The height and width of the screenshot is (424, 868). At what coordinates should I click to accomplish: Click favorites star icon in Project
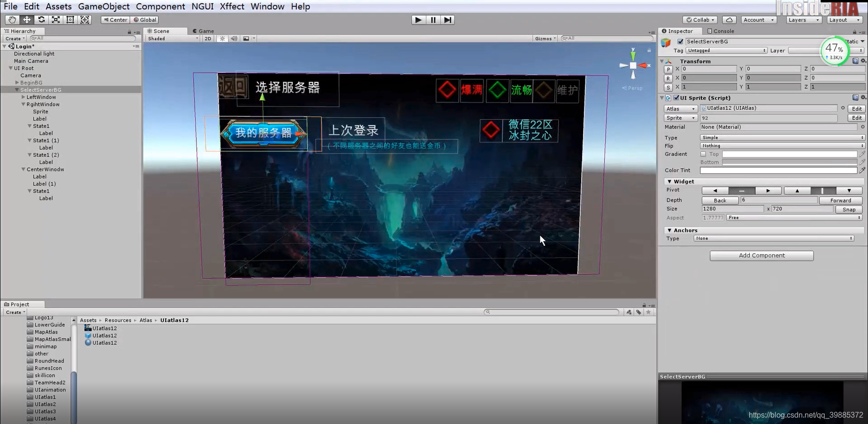(648, 312)
